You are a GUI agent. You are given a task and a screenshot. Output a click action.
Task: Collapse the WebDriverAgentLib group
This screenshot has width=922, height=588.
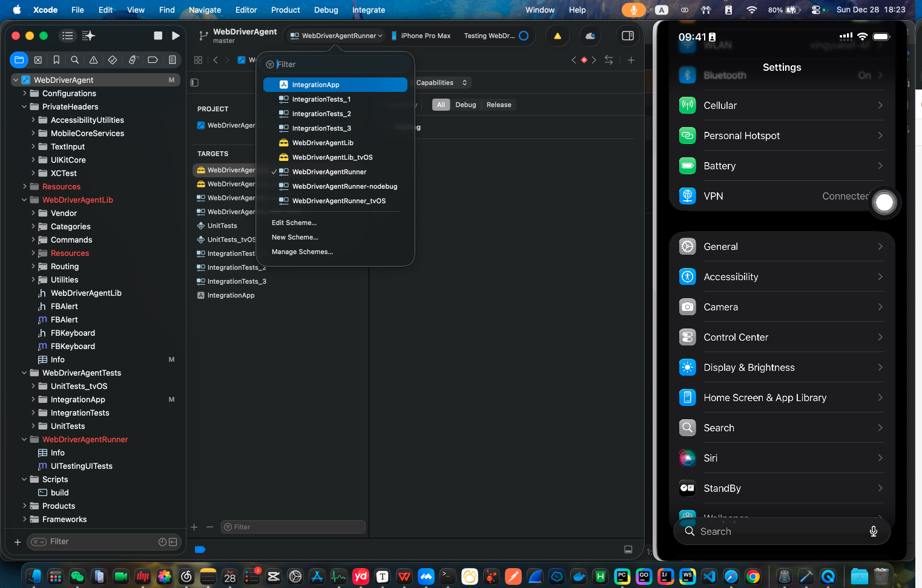point(24,200)
